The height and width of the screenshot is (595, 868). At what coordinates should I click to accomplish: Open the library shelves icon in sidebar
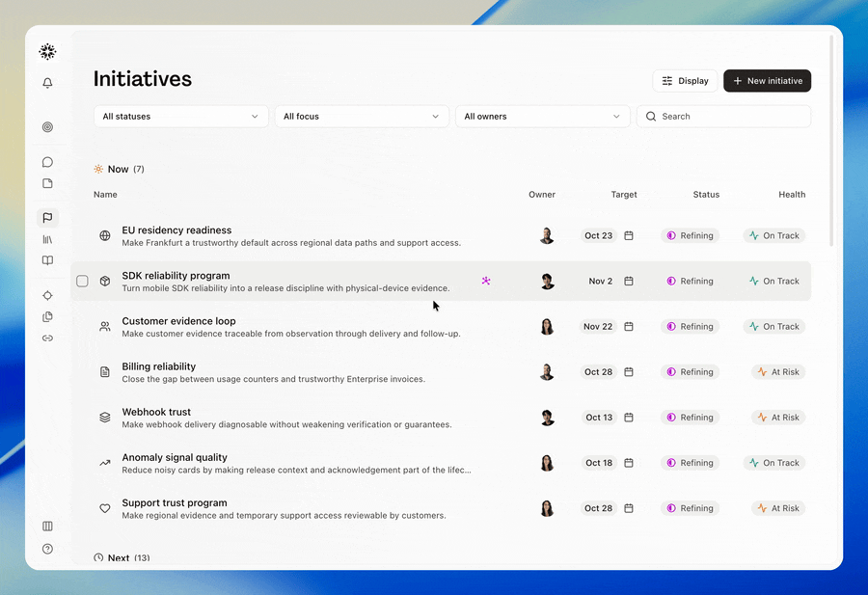[47, 239]
